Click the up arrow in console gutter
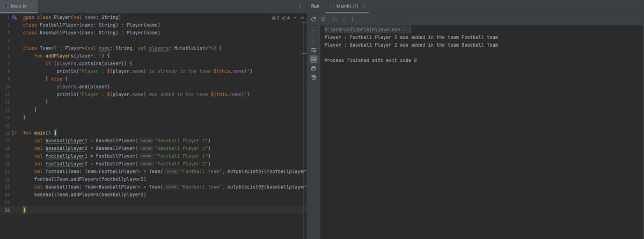The width and height of the screenshot is (644, 239). tap(314, 32)
